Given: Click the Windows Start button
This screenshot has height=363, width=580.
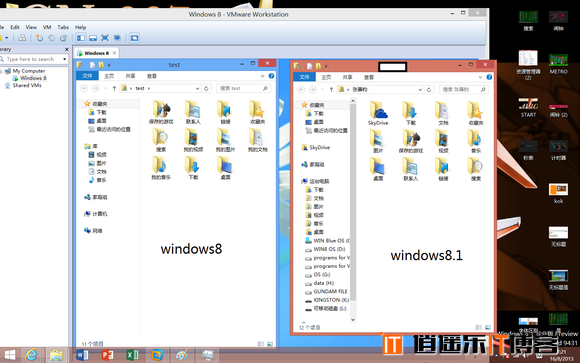Looking at the screenshot, I should pyautogui.click(x=10, y=355).
